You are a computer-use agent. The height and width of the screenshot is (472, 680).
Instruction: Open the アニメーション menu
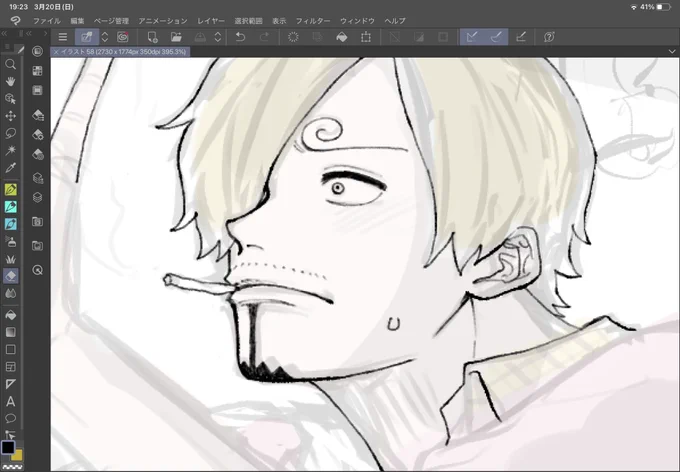click(x=163, y=21)
